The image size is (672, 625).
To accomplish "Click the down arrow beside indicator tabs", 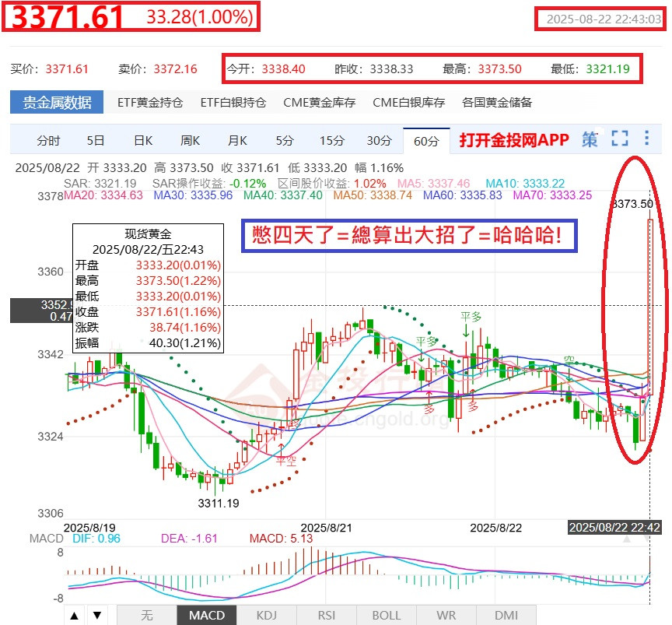I will [x=96, y=615].
